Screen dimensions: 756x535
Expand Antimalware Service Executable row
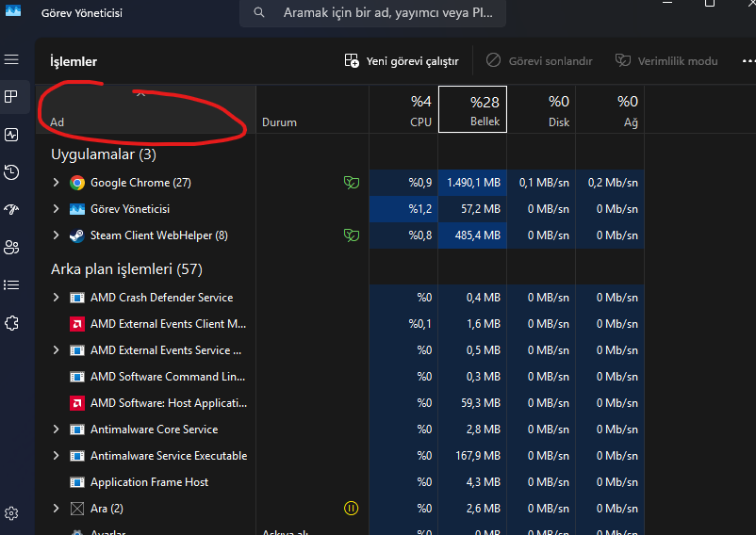56,456
